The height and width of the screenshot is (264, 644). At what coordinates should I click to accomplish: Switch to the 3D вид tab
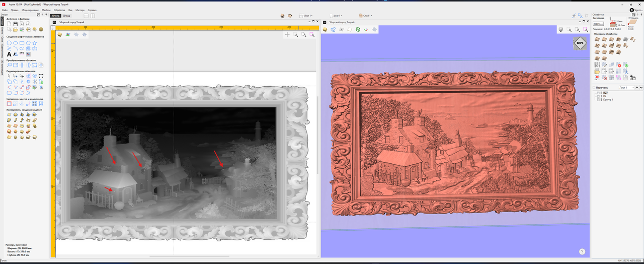tap(66, 16)
